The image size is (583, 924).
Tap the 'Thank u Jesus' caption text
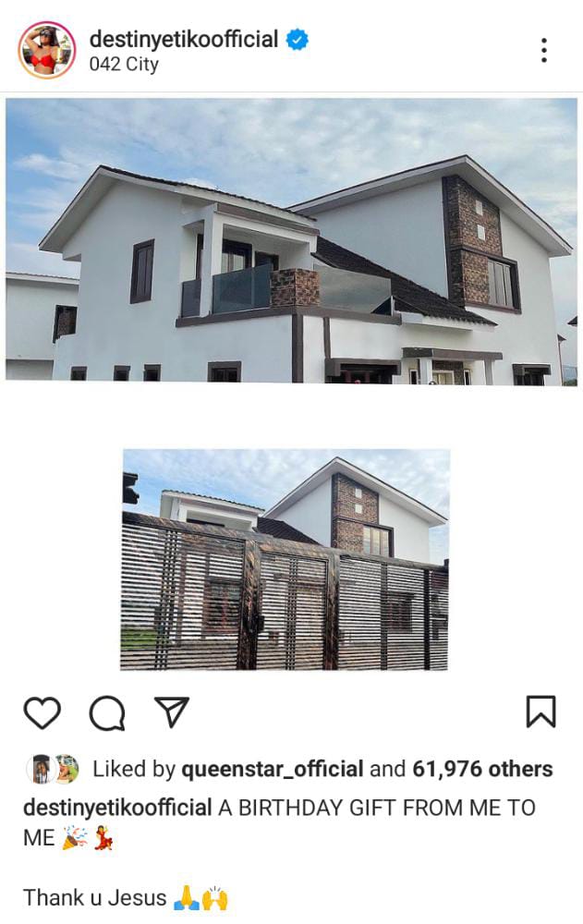(x=95, y=898)
